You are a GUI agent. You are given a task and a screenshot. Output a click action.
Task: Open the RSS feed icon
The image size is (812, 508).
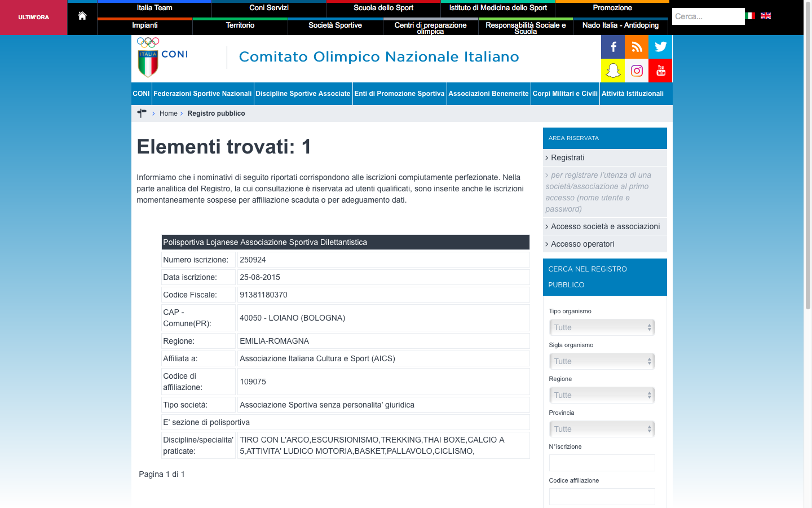[637, 47]
